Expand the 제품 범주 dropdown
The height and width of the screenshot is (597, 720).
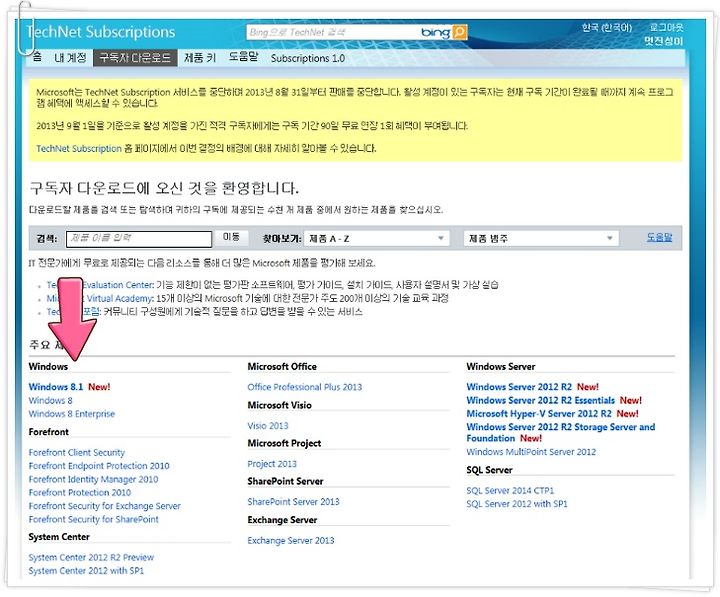tap(541, 238)
